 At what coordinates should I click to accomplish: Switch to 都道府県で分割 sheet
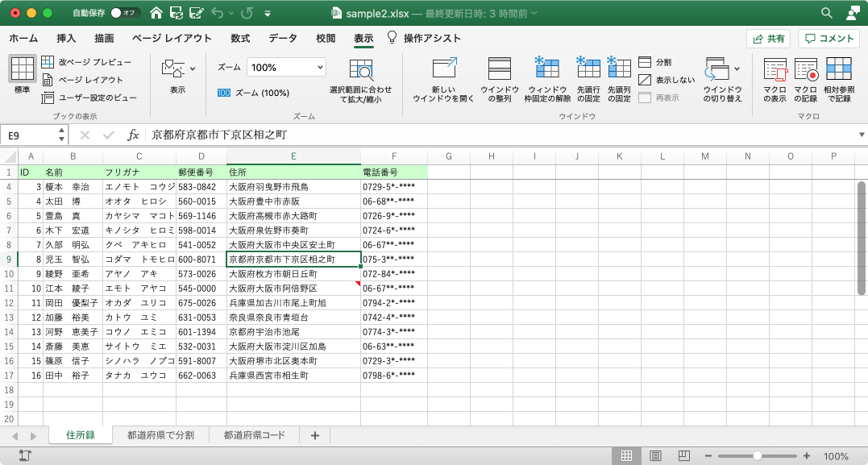[x=160, y=435]
